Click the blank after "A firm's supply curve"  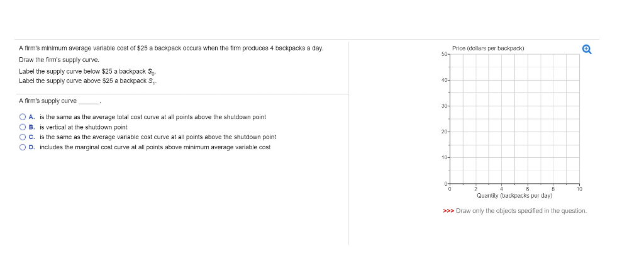pyautogui.click(x=89, y=101)
